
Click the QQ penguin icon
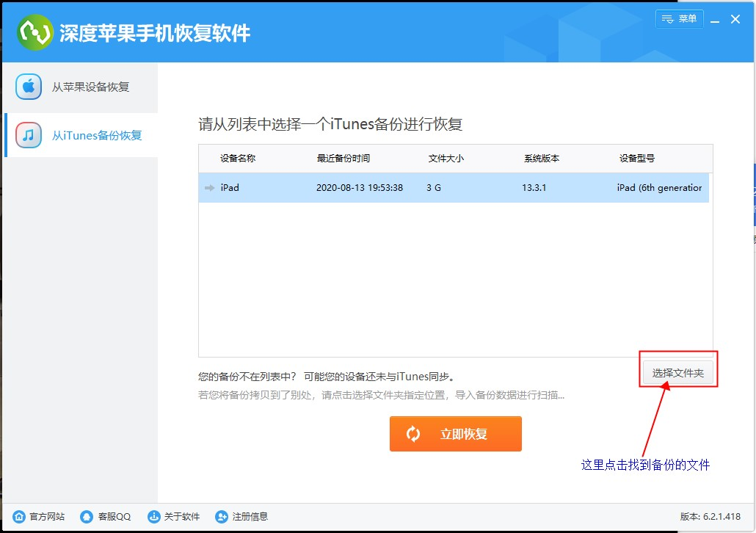coord(87,517)
